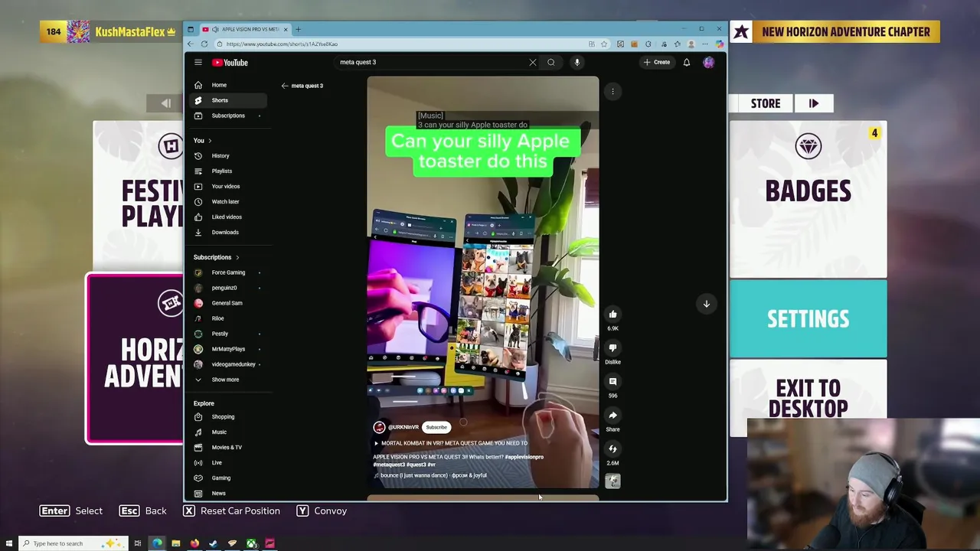Open the Remix button showing 2.6M
This screenshot has width=980, height=551.
pyautogui.click(x=612, y=448)
